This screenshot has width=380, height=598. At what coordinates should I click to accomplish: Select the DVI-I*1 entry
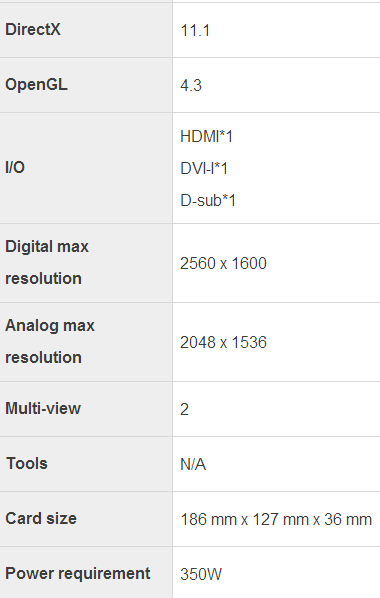(204, 169)
